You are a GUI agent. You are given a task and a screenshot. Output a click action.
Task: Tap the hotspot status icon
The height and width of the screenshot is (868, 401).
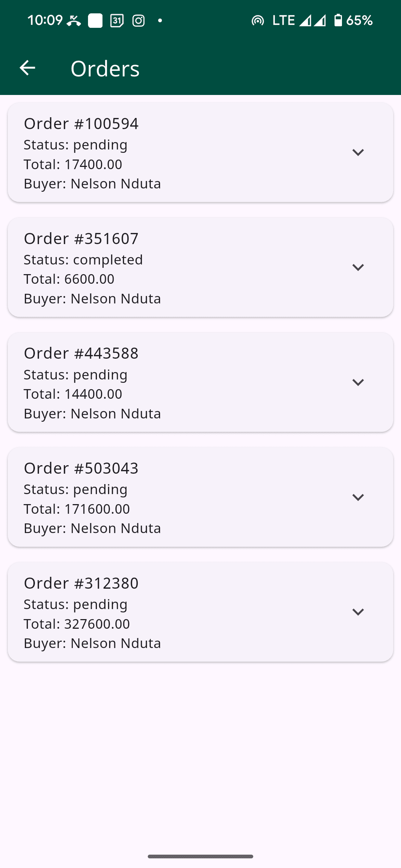pyautogui.click(x=258, y=20)
